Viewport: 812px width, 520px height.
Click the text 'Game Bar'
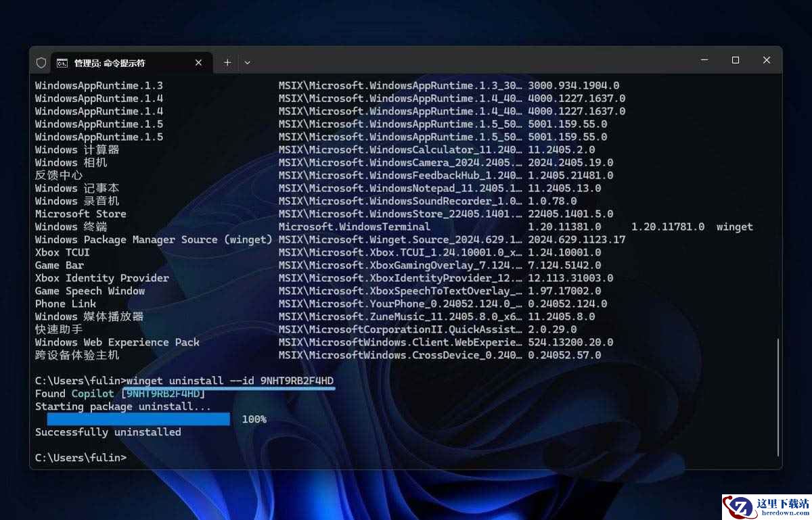60,265
